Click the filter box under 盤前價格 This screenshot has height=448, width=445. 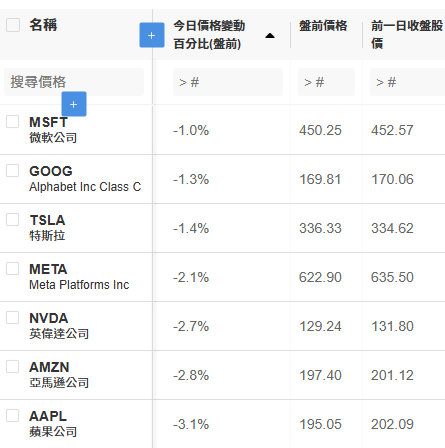click(x=326, y=82)
